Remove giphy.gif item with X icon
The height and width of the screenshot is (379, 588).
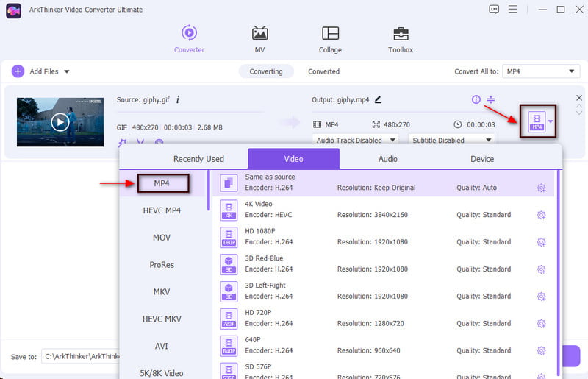(x=579, y=98)
